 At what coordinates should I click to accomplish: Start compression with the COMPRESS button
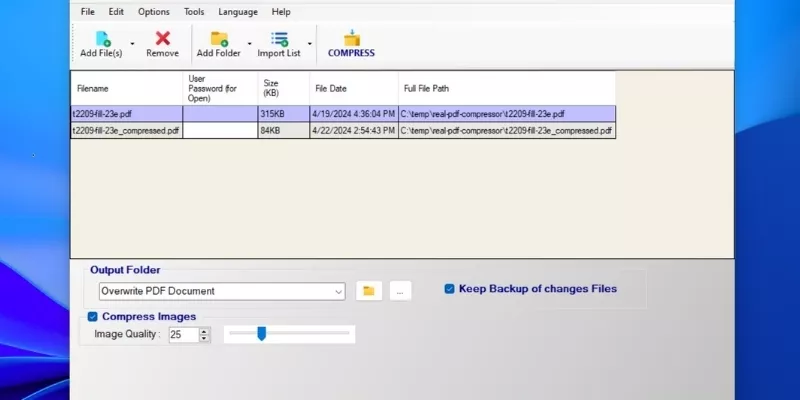click(x=352, y=44)
